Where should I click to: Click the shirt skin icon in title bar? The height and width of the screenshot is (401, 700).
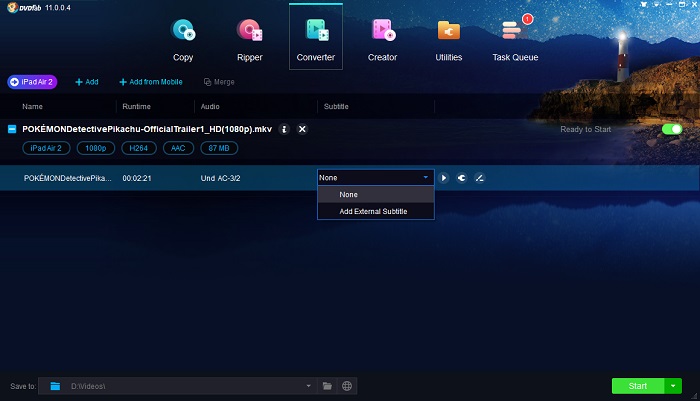(x=643, y=4)
